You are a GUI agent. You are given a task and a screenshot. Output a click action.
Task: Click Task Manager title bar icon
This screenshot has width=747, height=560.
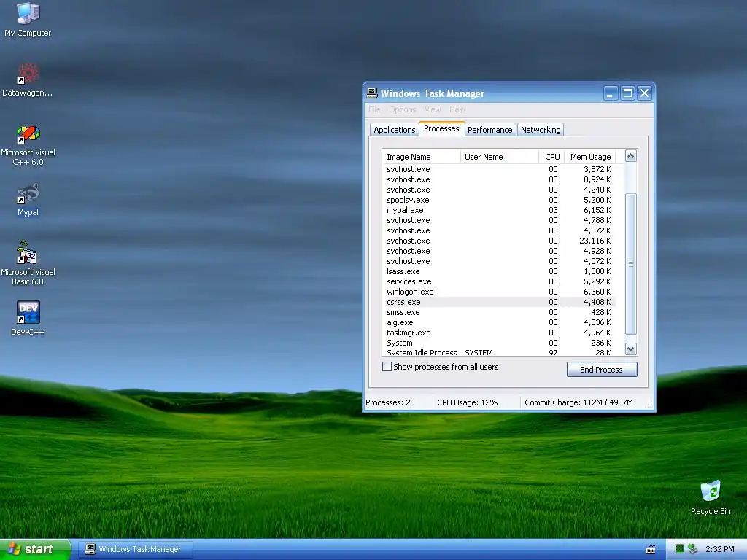pyautogui.click(x=372, y=93)
